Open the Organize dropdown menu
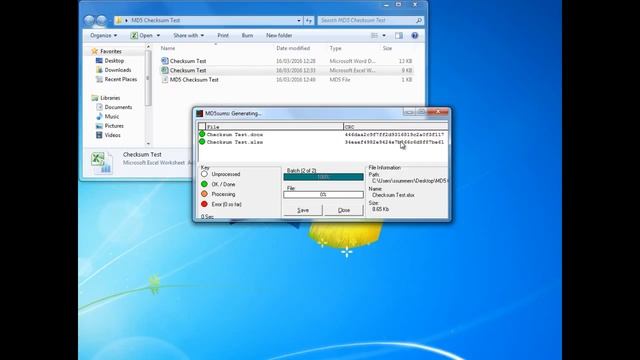 pos(104,36)
